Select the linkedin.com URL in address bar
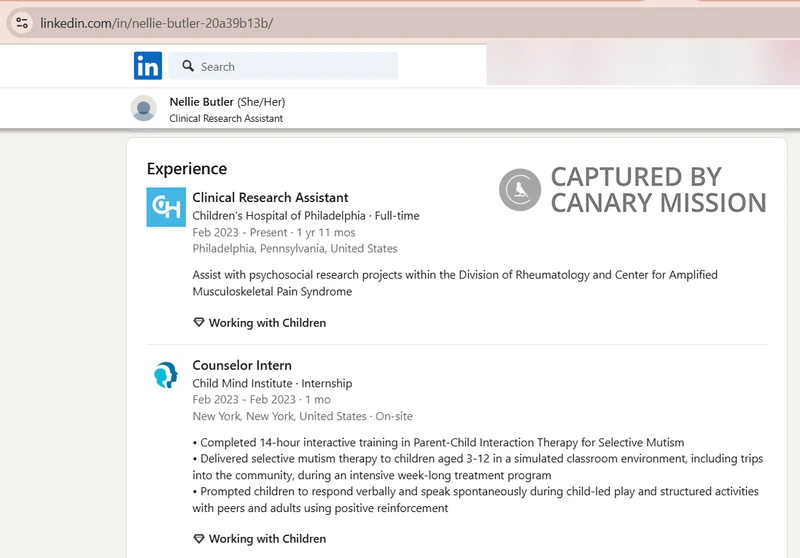800x558 pixels. (157, 23)
